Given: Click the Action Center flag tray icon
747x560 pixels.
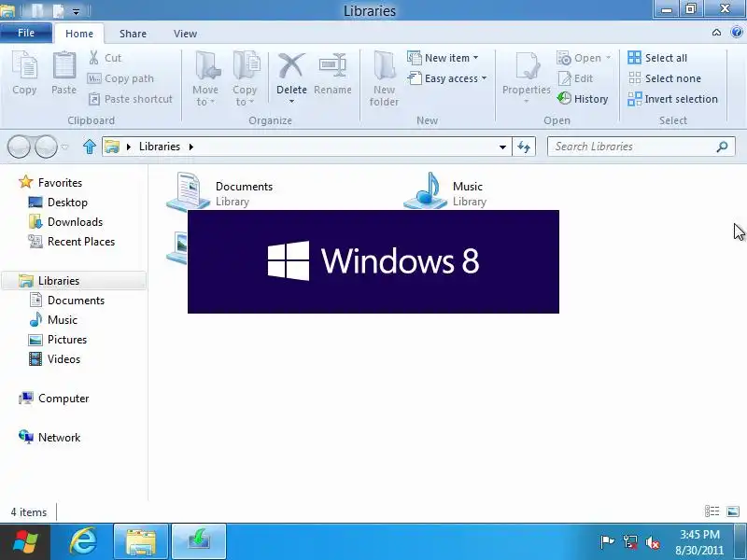Looking at the screenshot, I should click(x=606, y=542).
